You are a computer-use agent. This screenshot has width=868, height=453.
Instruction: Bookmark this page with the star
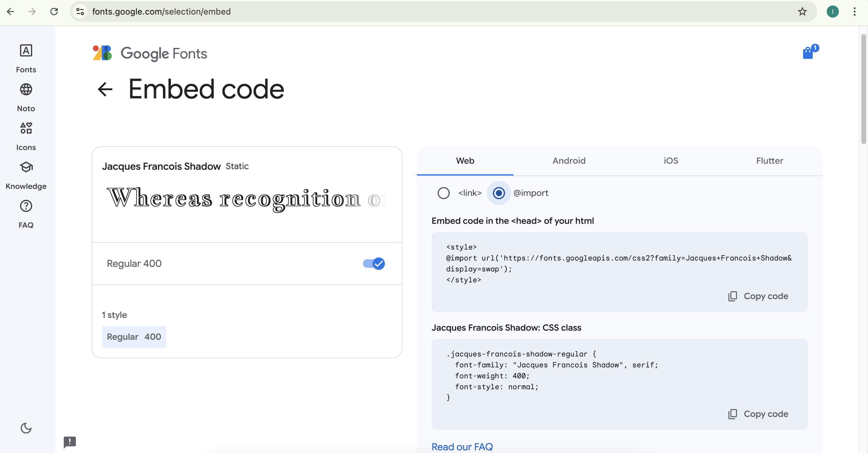pos(802,12)
